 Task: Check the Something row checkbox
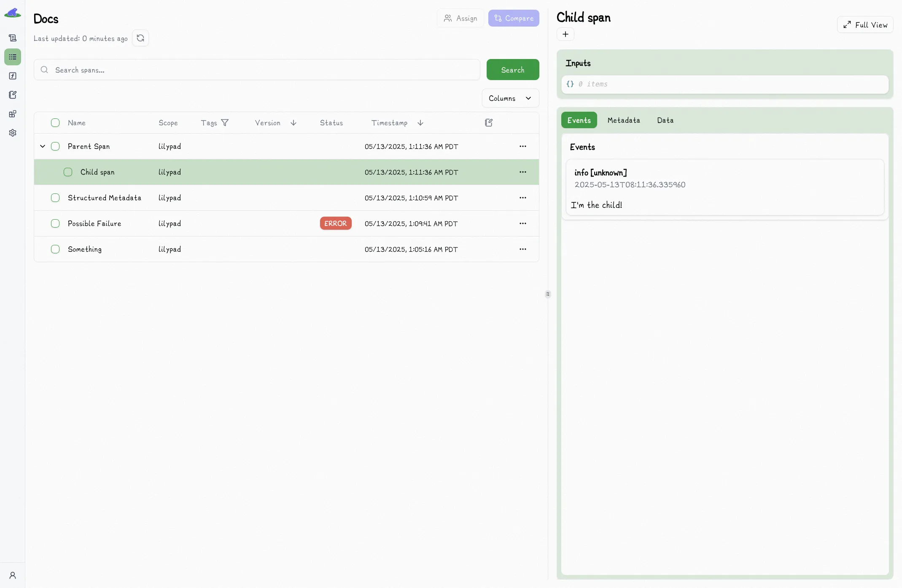pos(55,249)
